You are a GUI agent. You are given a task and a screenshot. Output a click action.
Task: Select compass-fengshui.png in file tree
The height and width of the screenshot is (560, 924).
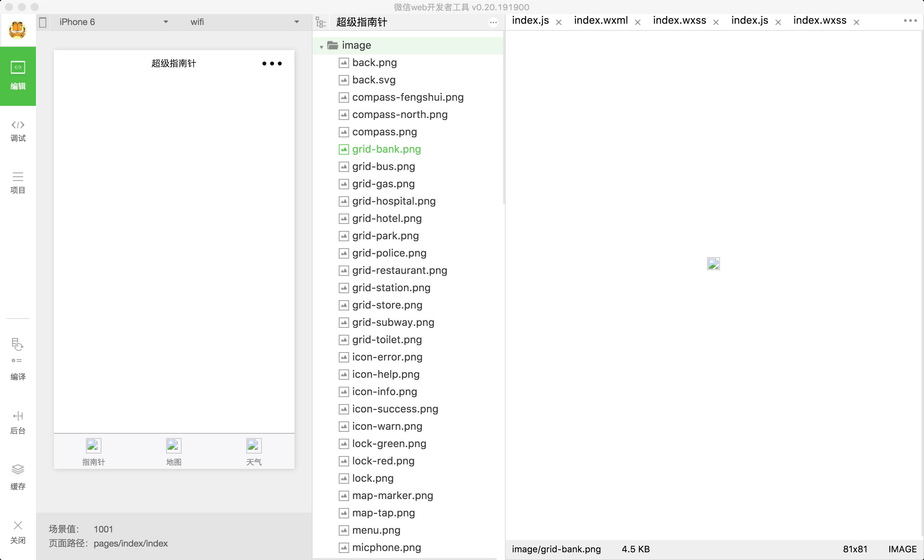point(408,97)
